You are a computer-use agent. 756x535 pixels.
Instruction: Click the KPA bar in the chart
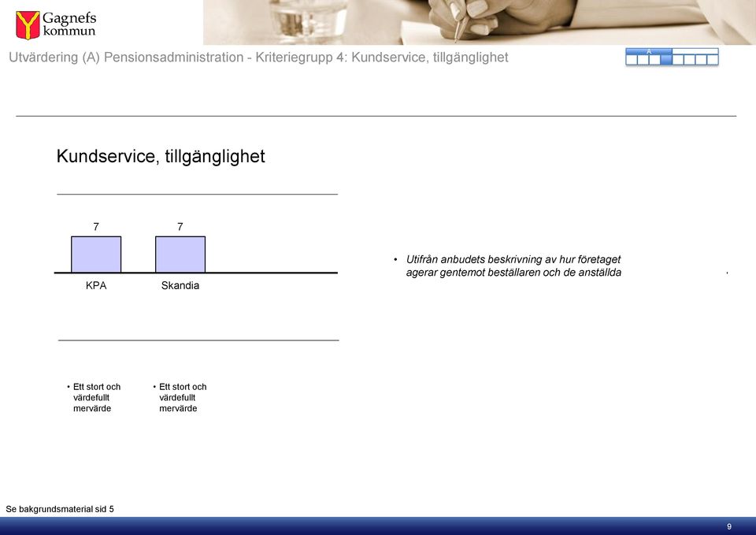pos(96,254)
